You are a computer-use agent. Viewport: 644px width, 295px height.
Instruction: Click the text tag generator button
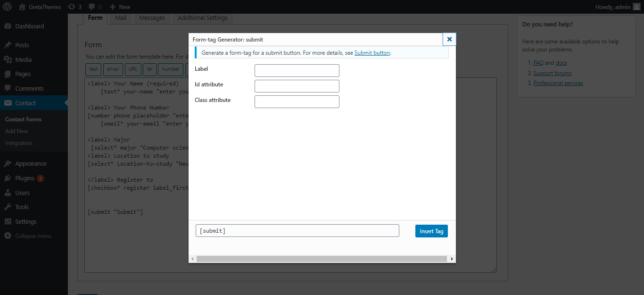(x=93, y=69)
